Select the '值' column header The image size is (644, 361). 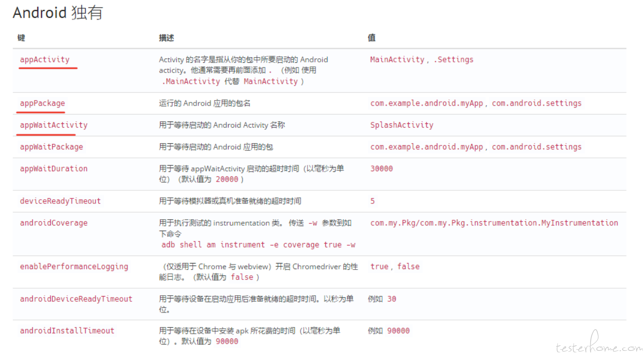[371, 38]
